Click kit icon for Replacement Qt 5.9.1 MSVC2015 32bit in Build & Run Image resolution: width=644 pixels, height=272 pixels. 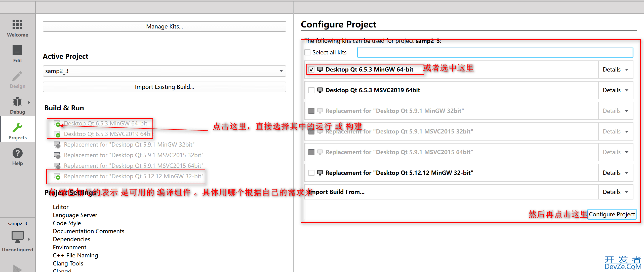57,155
